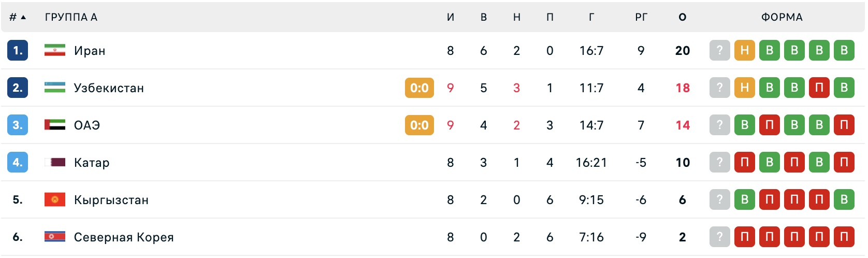This screenshot has width=868, height=258.
Task: Open the Узбекистан team link
Action: [x=109, y=88]
